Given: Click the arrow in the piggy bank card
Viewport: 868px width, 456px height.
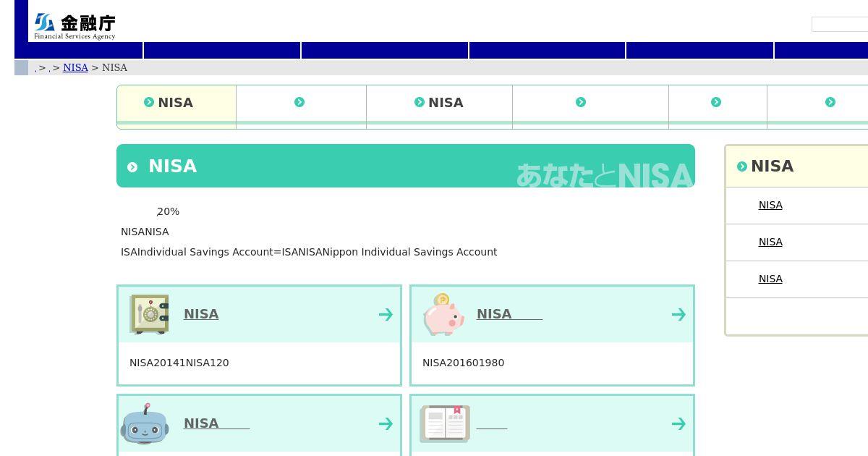Looking at the screenshot, I should pos(678,314).
